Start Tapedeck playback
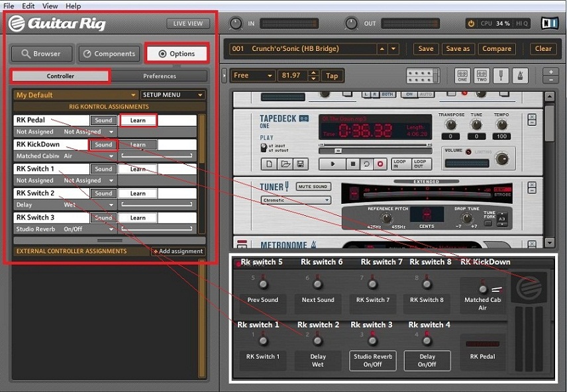The height and width of the screenshot is (392, 567). tap(333, 164)
